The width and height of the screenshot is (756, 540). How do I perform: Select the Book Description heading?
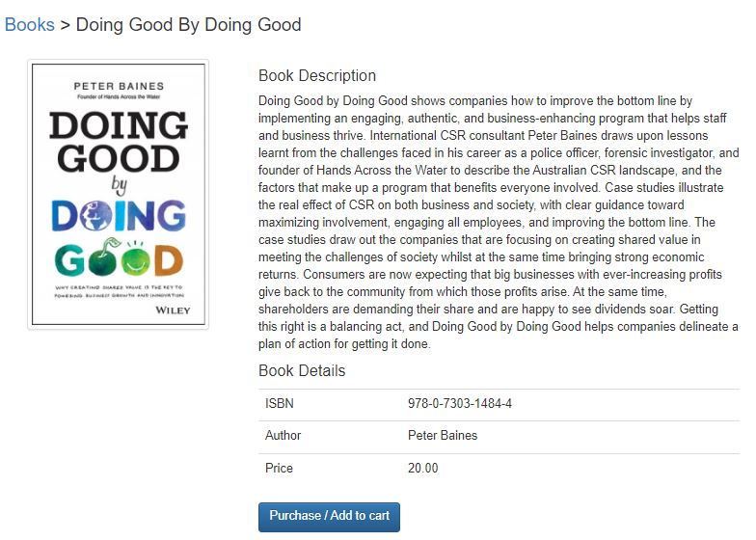click(317, 76)
